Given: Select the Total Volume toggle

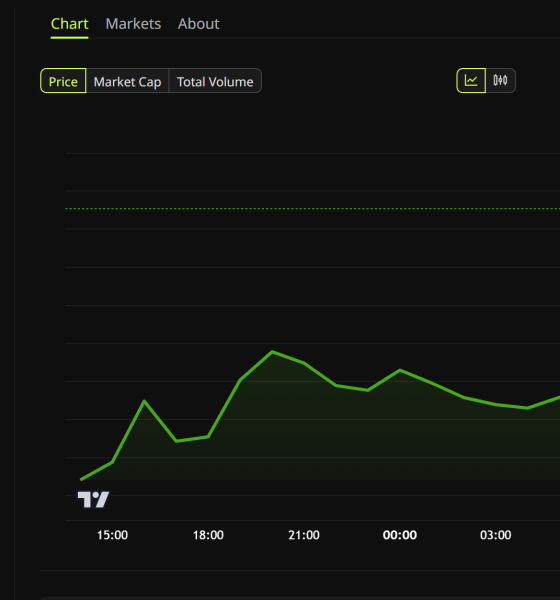Looking at the screenshot, I should click(215, 81).
